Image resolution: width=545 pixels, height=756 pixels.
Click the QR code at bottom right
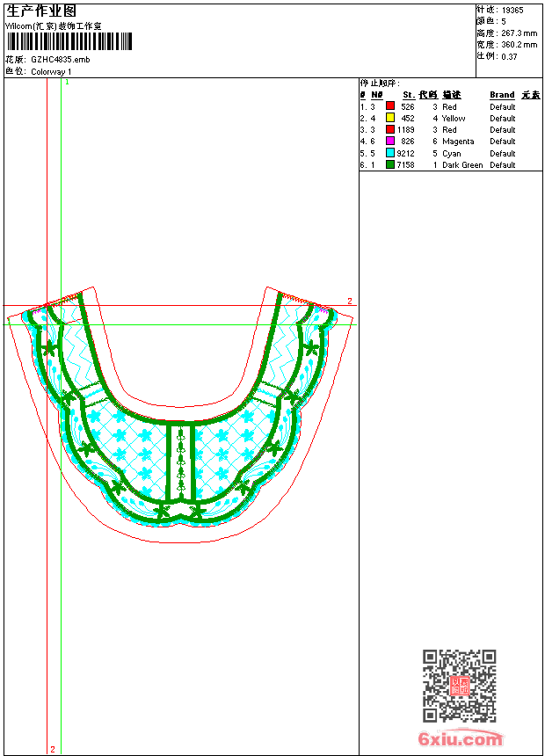[x=460, y=686]
